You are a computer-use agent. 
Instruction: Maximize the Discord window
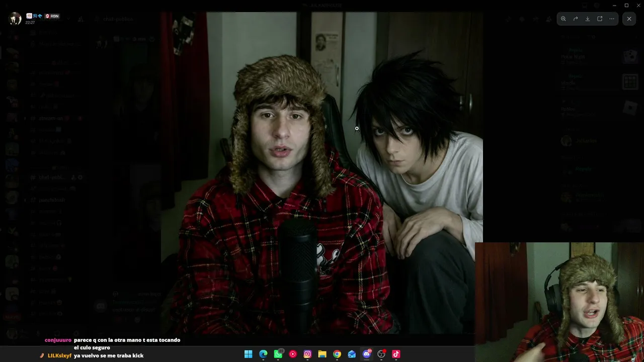(626, 5)
